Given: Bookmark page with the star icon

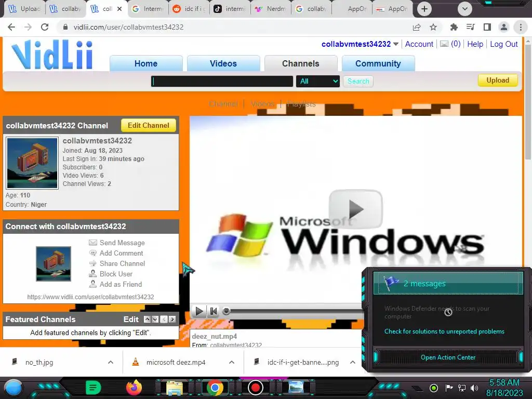Looking at the screenshot, I should (433, 27).
